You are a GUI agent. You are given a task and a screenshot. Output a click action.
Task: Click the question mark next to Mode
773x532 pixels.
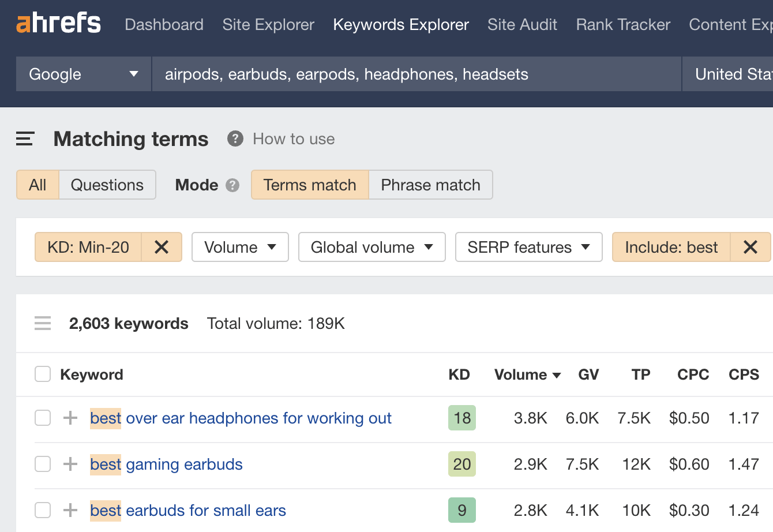coord(232,185)
